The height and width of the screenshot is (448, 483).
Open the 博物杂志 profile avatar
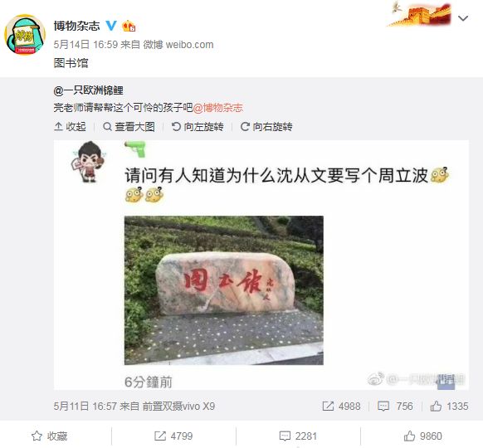coord(25,35)
